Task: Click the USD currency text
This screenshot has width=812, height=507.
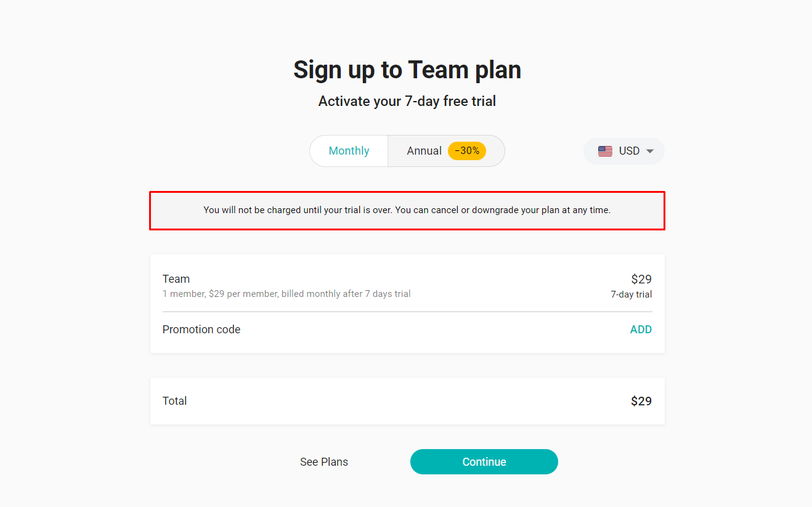Action: point(629,151)
